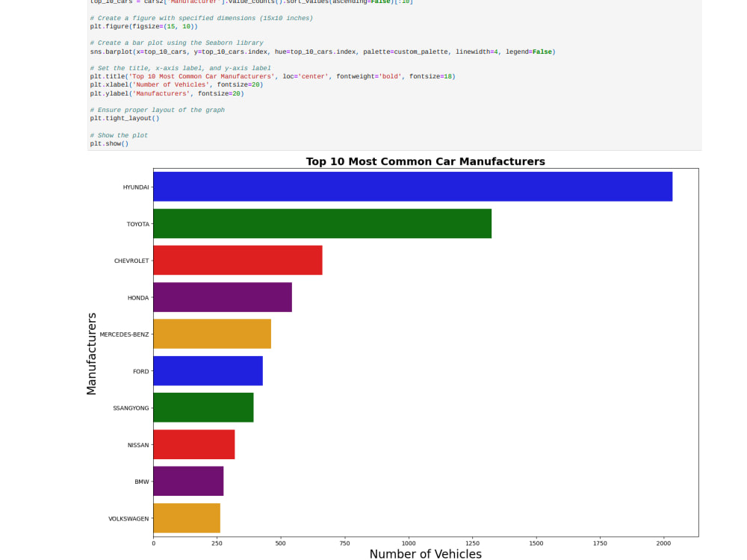The height and width of the screenshot is (560, 747).
Task: Click the MERCEDES-BENZ axis label
Action: [124, 335]
